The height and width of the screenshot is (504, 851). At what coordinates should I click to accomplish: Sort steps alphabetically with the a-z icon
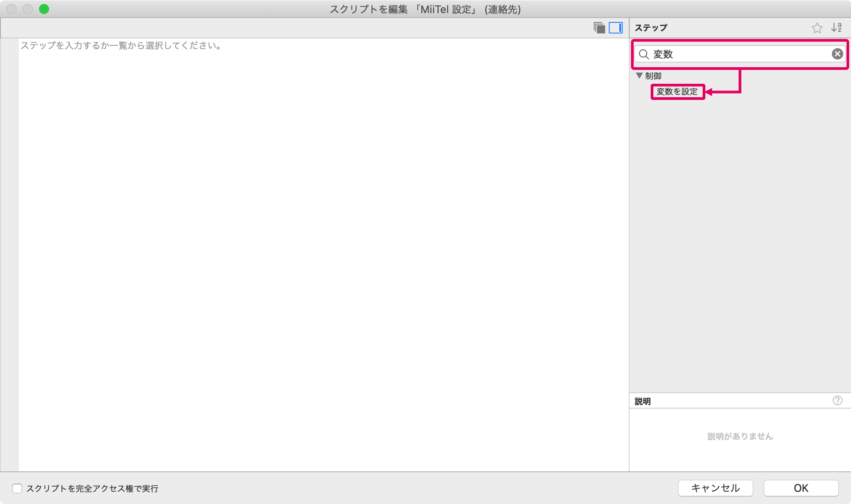[x=837, y=28]
